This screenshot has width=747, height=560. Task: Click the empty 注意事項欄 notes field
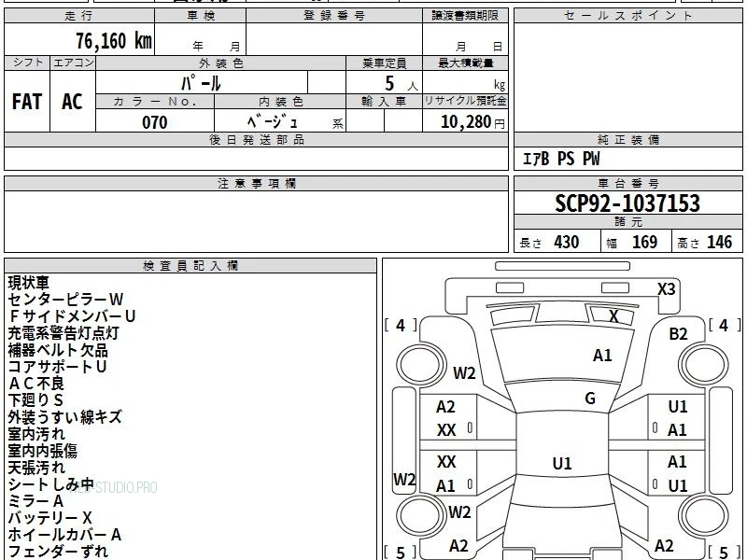256,221
